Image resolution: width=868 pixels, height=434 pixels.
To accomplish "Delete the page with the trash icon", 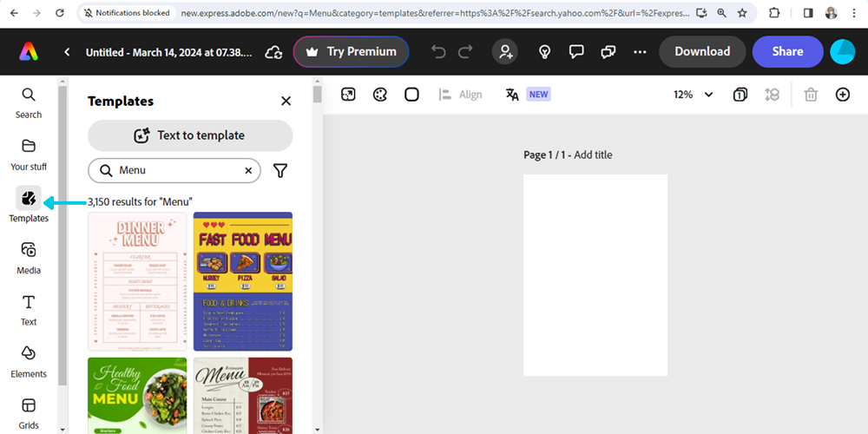I will point(811,95).
